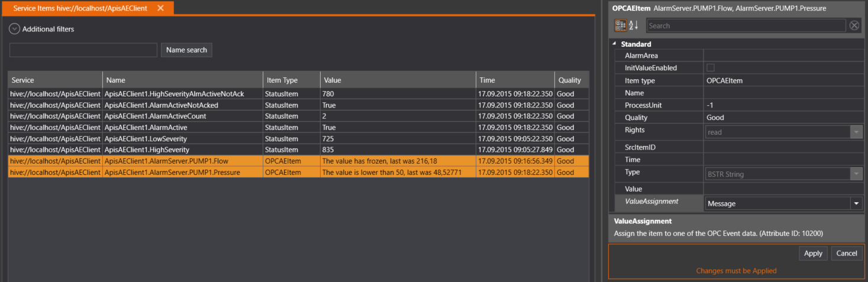Switch property grid to categorized view

[620, 25]
